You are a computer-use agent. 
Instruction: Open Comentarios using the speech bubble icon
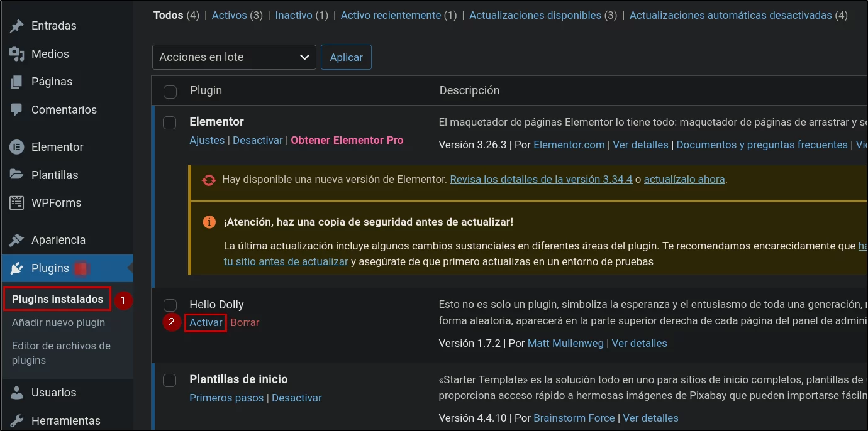[x=17, y=110]
